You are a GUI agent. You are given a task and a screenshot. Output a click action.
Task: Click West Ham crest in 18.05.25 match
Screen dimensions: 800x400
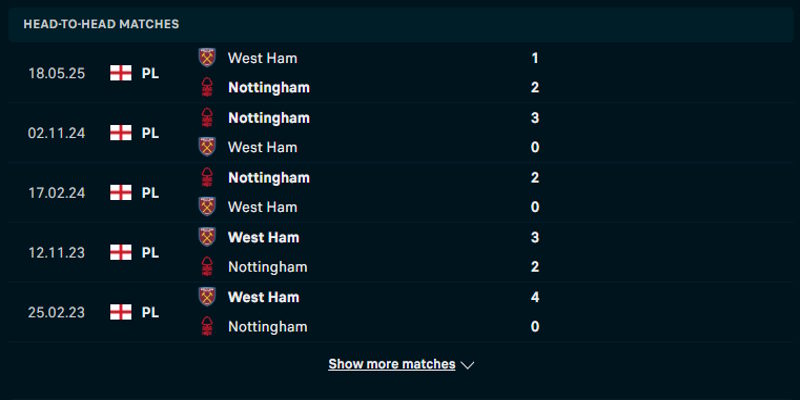207,58
